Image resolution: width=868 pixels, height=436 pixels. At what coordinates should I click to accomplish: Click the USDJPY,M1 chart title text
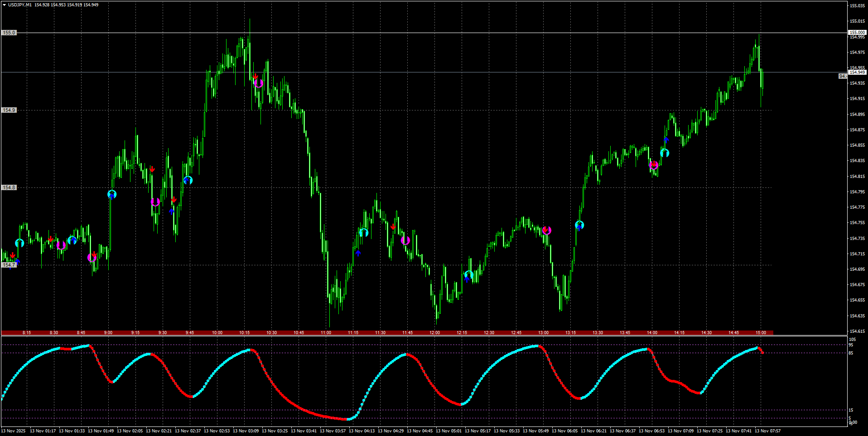click(20, 5)
